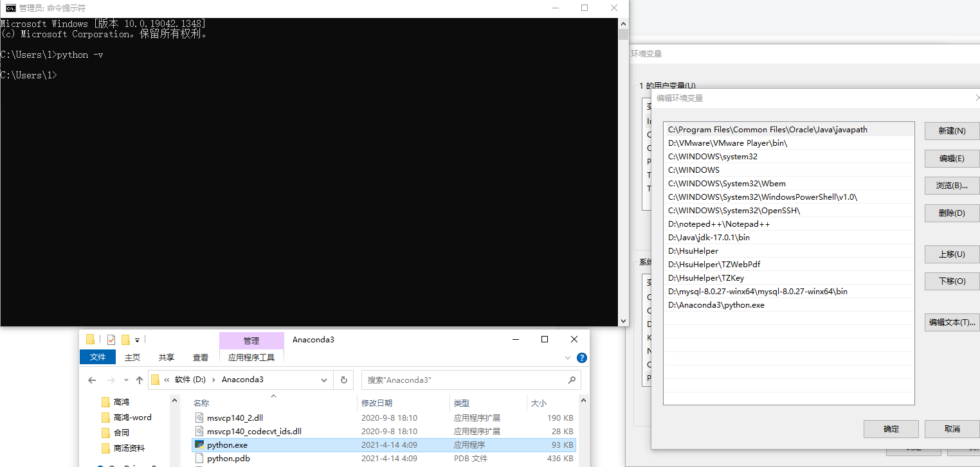Select the Oracle Java javapath entry
Screen dimensions: 980x467
click(x=789, y=130)
